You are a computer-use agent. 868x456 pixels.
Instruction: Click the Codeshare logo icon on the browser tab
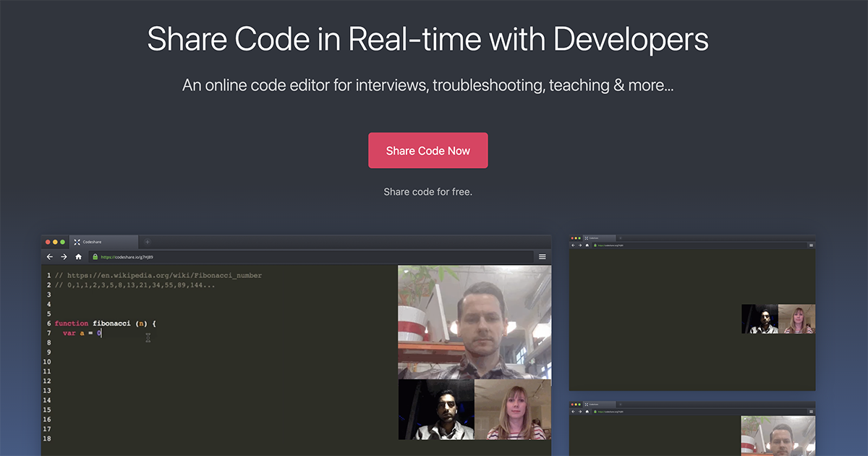(77, 242)
